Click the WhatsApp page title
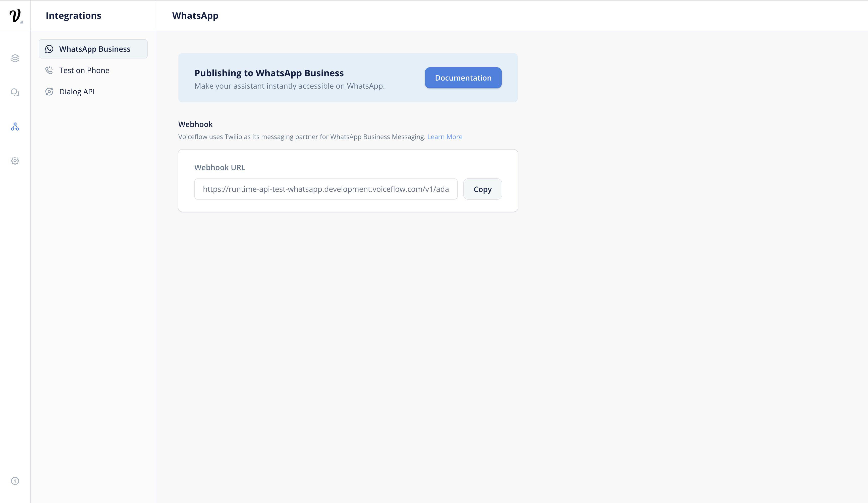 pyautogui.click(x=195, y=16)
